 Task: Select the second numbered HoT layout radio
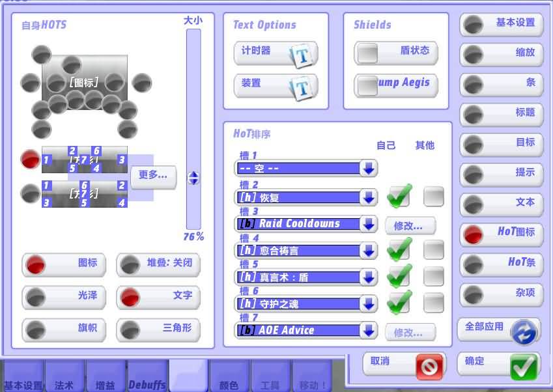click(31, 193)
